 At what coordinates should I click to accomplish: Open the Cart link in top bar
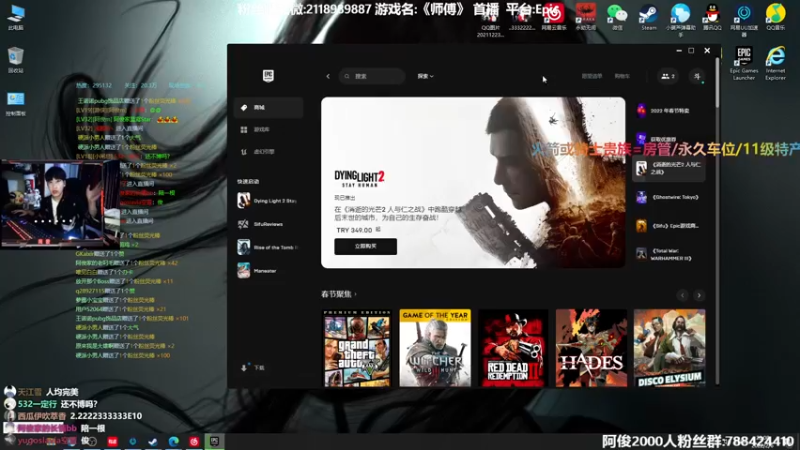point(622,76)
